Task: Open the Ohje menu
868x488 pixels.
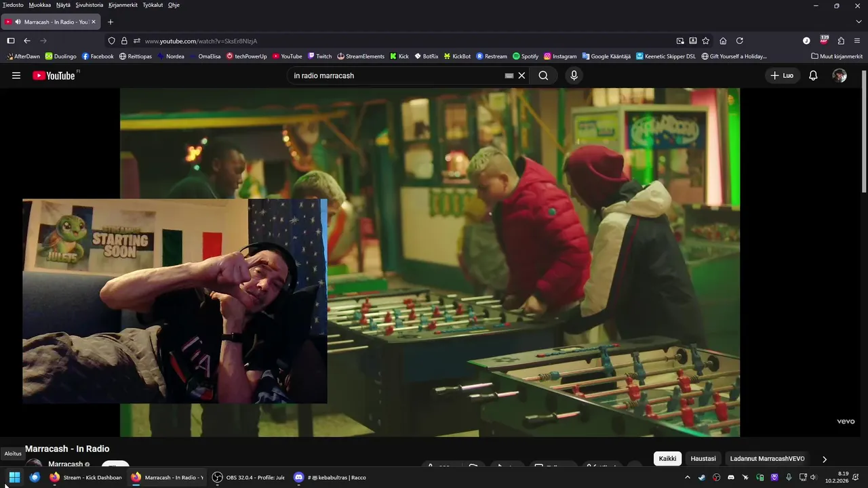Action: click(x=174, y=5)
